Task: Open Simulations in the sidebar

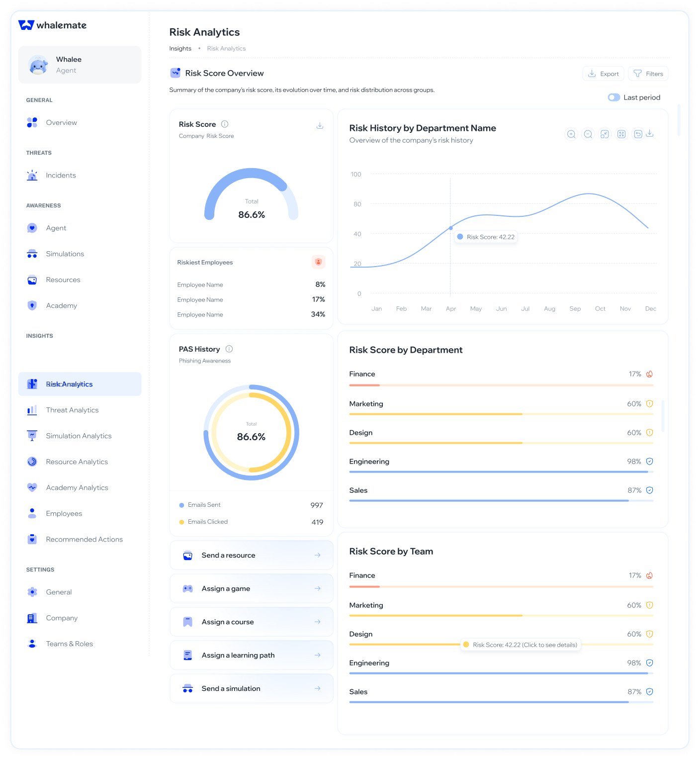Action: [80, 254]
